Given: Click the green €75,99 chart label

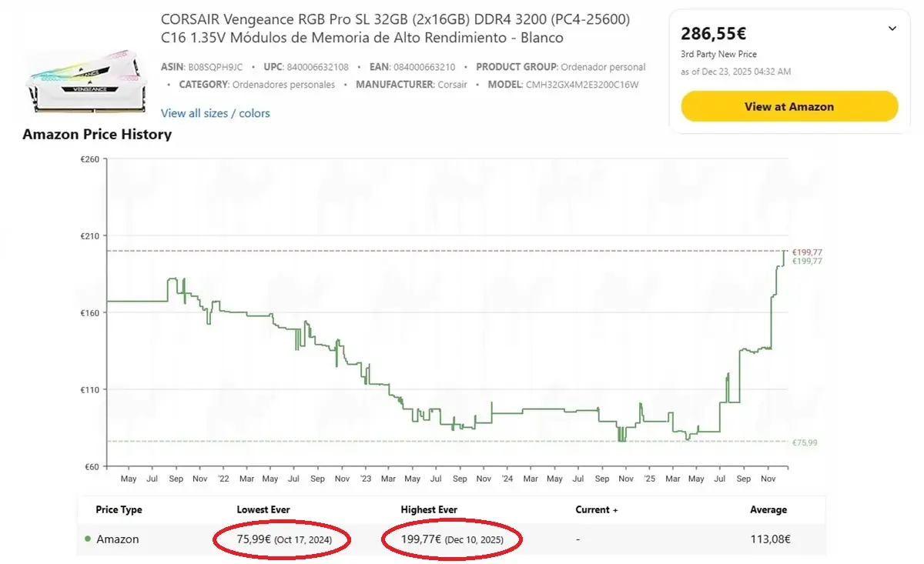Looking at the screenshot, I should (x=805, y=442).
